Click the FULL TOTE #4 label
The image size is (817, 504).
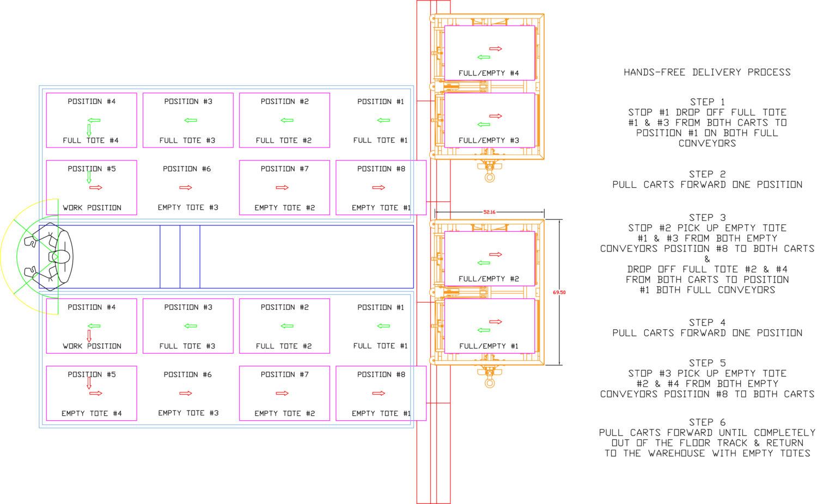coord(90,140)
